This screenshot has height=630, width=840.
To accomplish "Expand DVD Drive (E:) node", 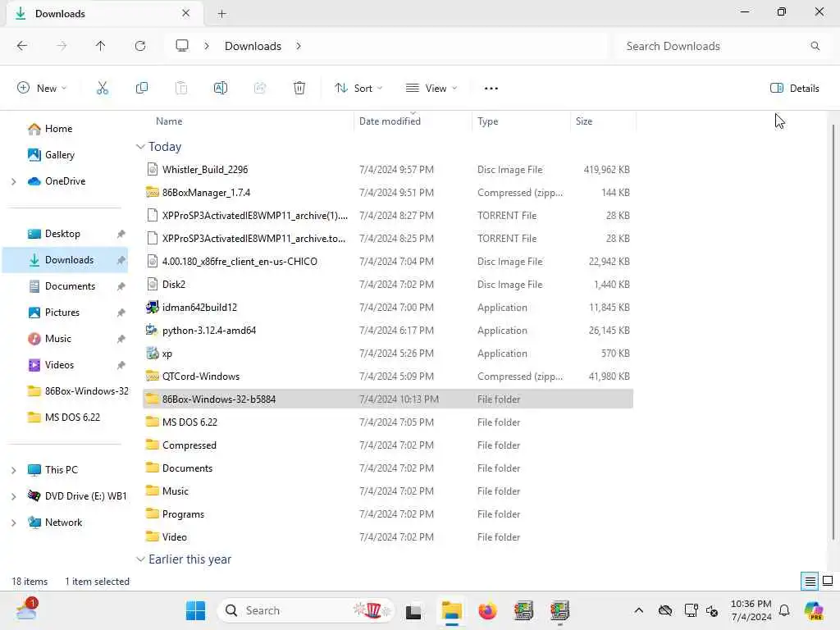I will (x=13, y=496).
